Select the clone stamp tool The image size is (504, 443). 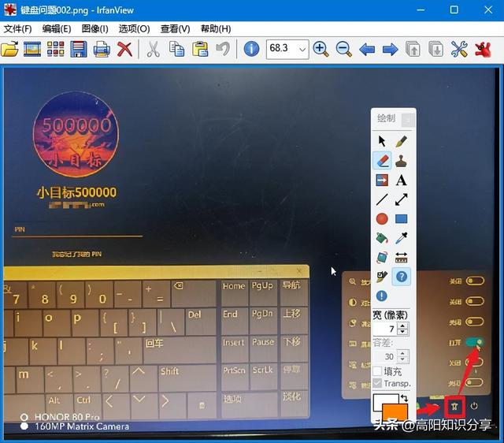coord(401,161)
